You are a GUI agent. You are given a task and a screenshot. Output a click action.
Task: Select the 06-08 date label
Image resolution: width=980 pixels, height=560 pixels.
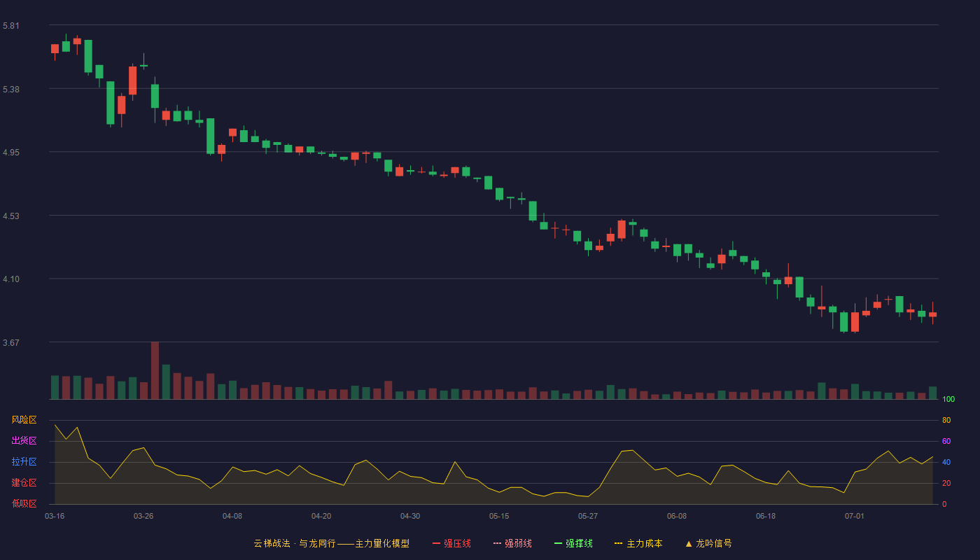click(677, 516)
